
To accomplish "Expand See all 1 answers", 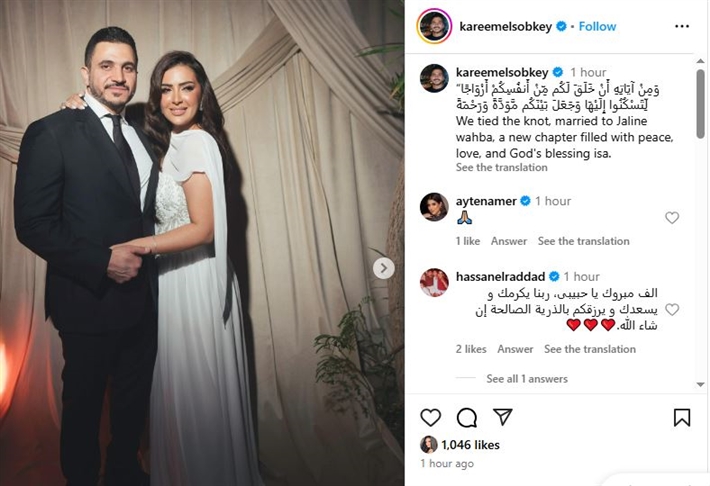I will (x=527, y=379).
